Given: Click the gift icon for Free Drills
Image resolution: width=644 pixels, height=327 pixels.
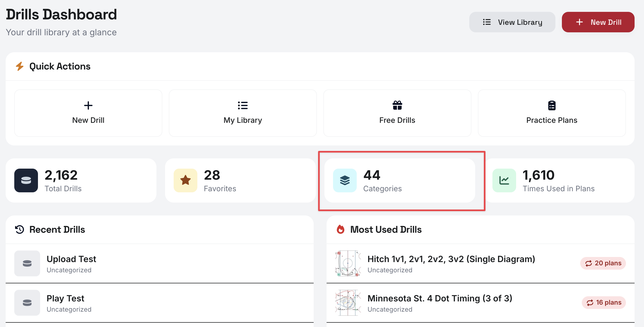Looking at the screenshot, I should coord(397,105).
